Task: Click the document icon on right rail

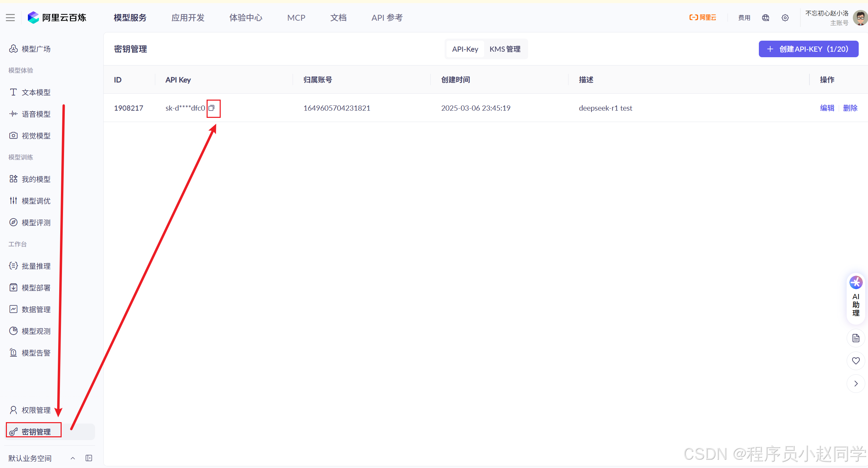Action: [856, 338]
